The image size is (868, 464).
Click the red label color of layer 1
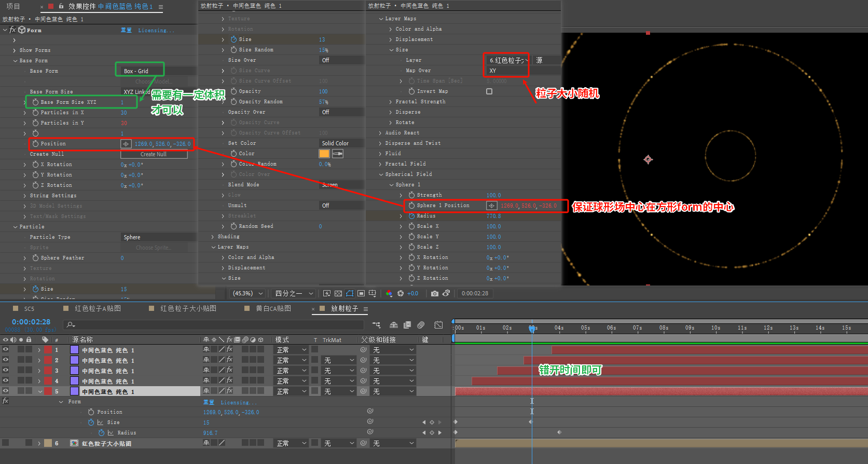[48, 350]
